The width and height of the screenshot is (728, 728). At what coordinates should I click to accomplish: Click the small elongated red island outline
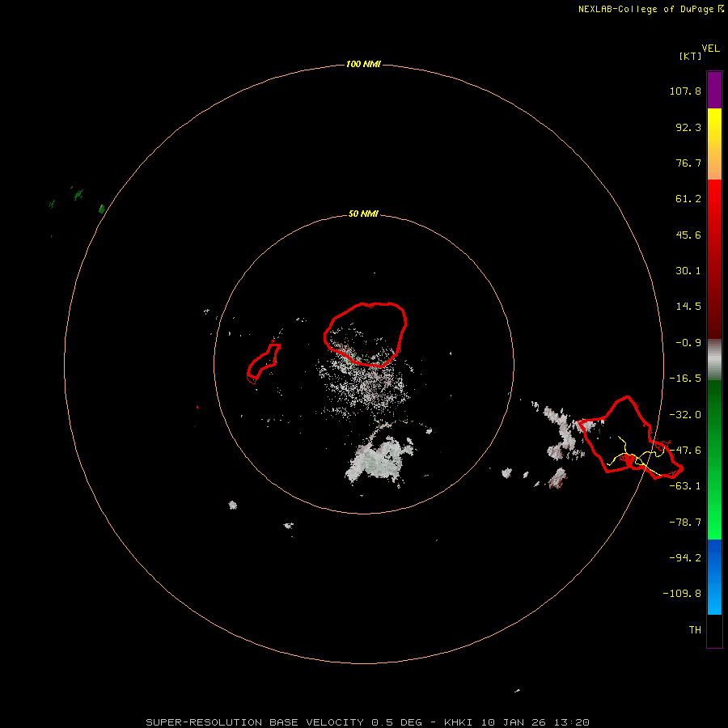coord(263,363)
